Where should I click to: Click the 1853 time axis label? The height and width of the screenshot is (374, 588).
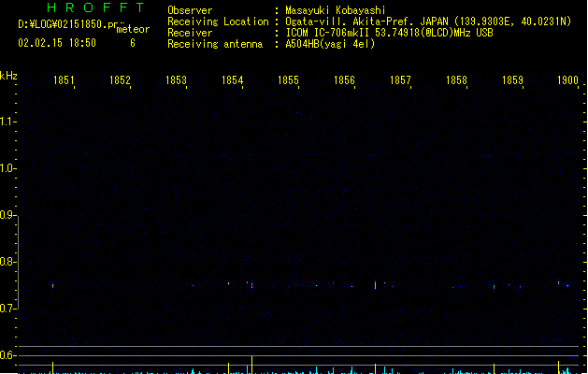tap(176, 79)
